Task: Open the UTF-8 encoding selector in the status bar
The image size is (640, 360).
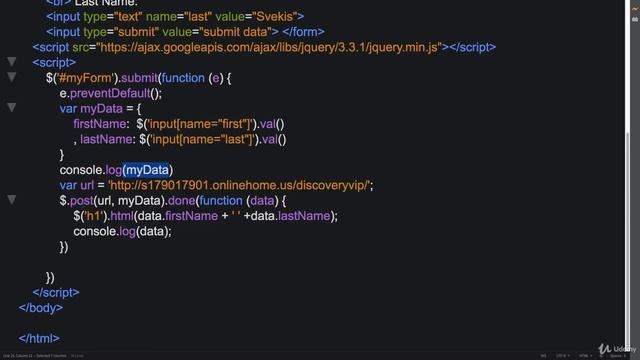Action: 562,356
